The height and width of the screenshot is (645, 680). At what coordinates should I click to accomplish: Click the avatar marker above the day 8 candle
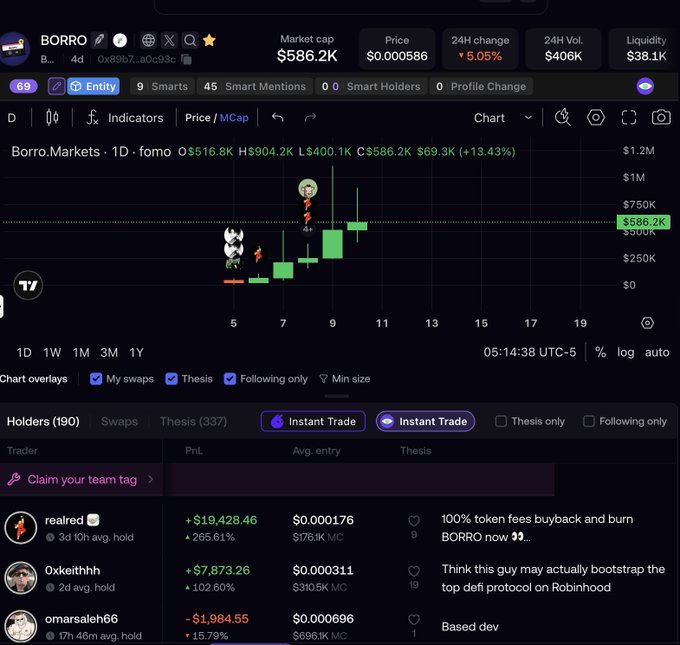[308, 188]
